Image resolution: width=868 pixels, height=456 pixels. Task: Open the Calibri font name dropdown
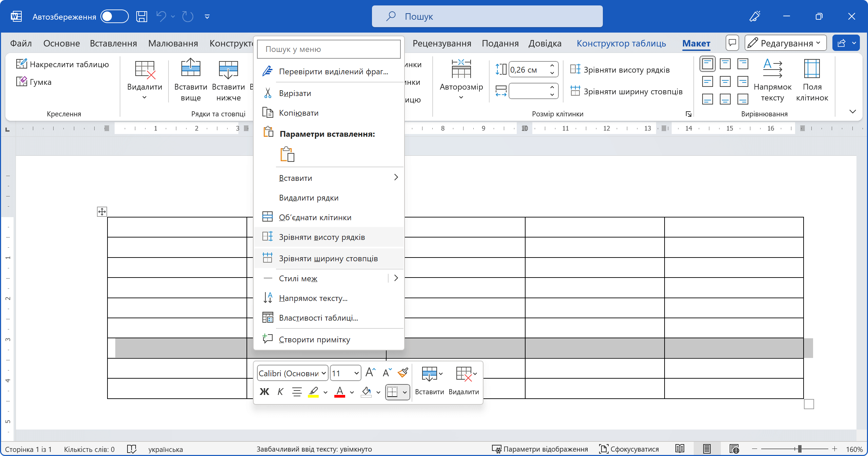tap(323, 373)
